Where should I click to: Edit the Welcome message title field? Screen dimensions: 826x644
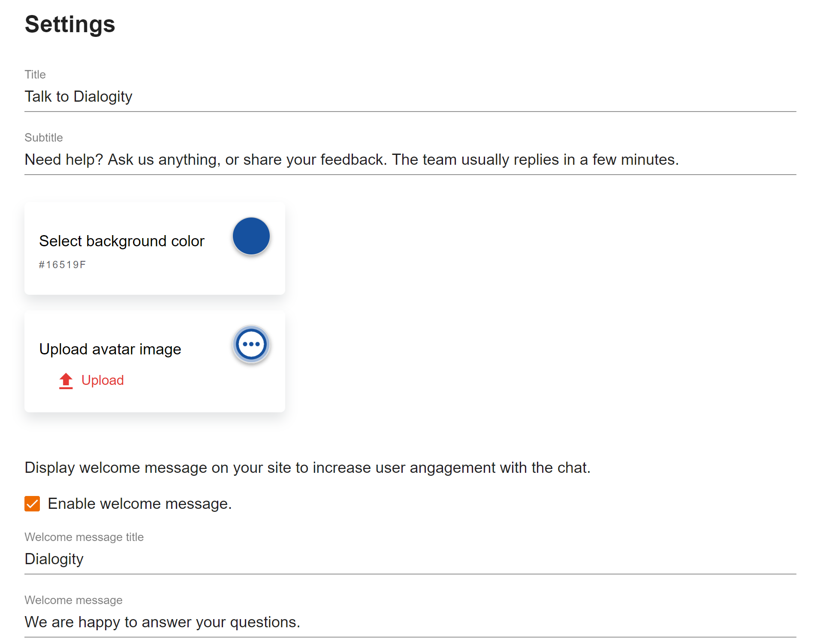pos(410,559)
